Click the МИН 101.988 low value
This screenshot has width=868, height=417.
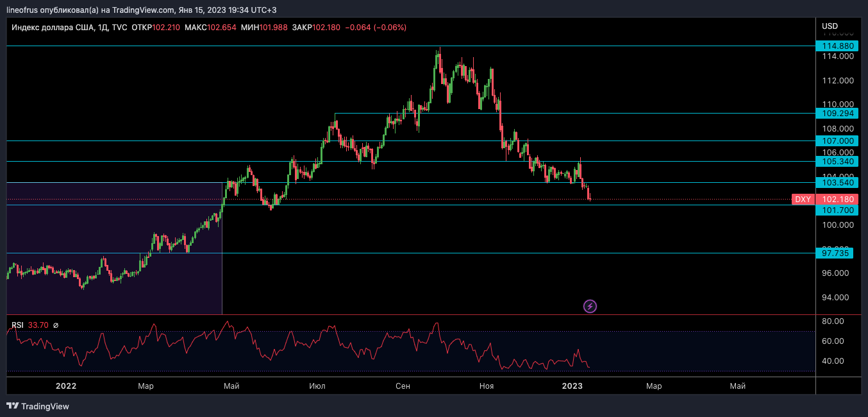264,28
